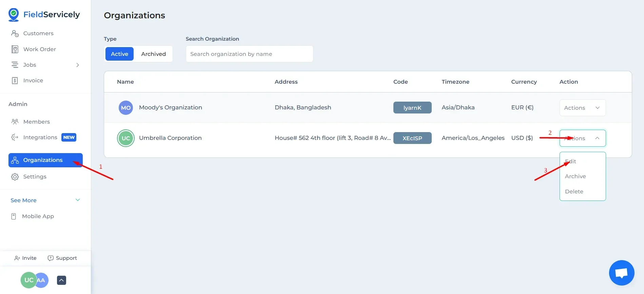Open Actions dropdown for Moody's Organization

pos(582,108)
